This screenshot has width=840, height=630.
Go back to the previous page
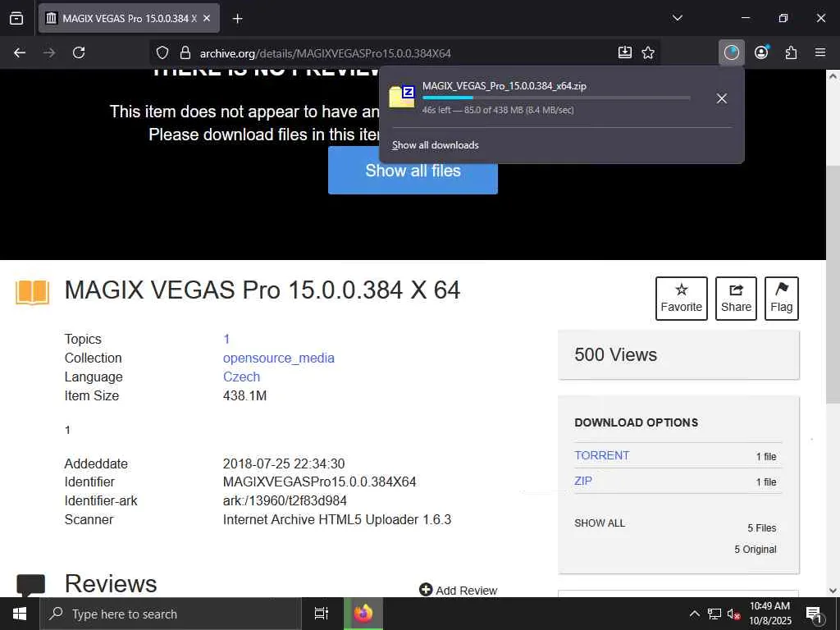(20, 52)
